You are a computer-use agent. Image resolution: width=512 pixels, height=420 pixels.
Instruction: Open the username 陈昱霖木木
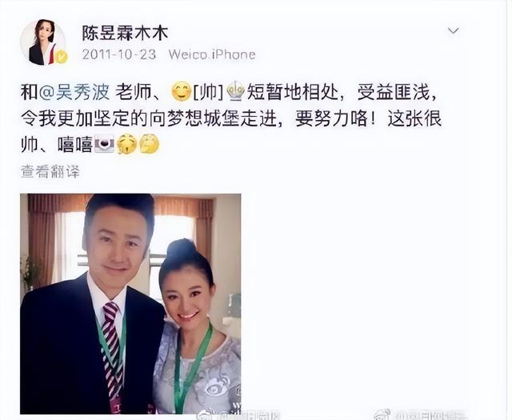point(125,34)
